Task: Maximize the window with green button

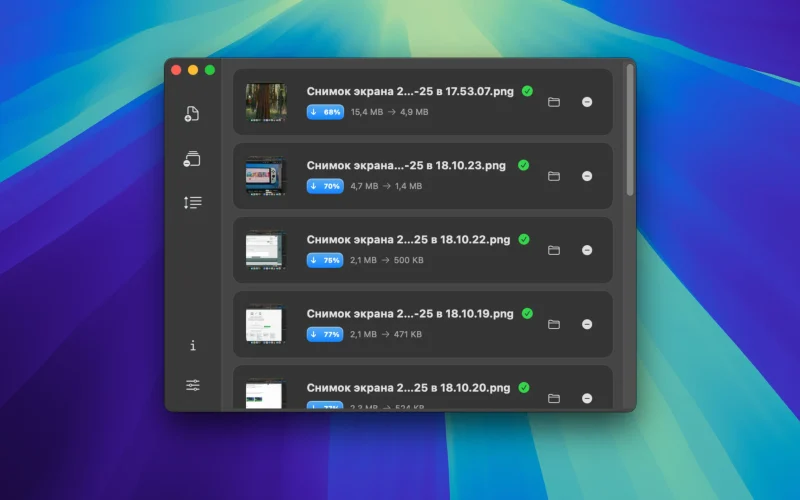Action: pyautogui.click(x=210, y=70)
